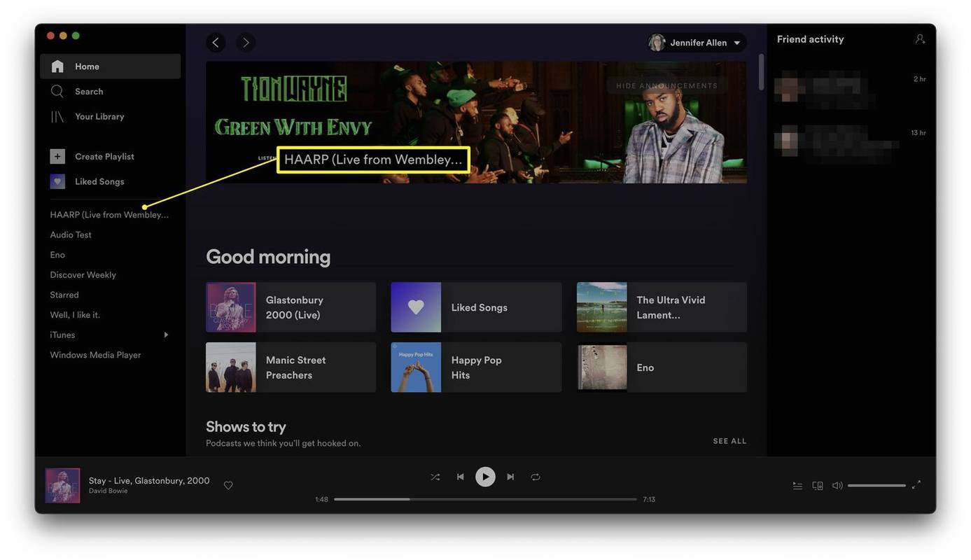
Task: Open the Starred playlist
Action: point(64,295)
